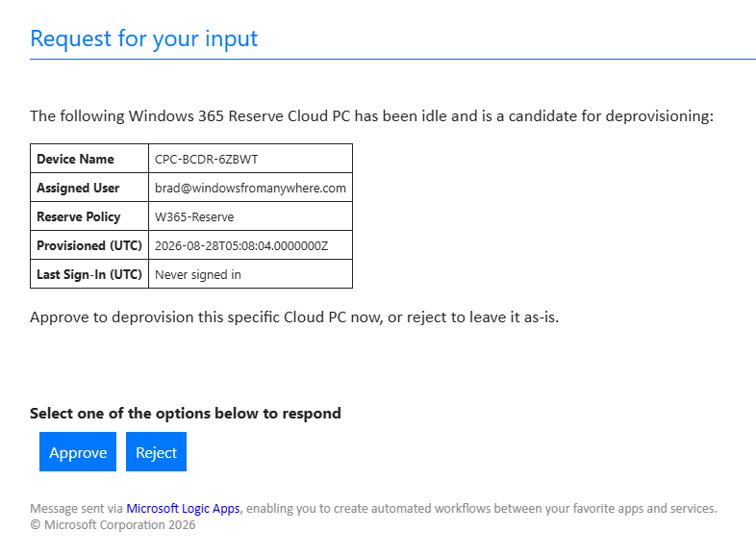Click the idle Cloud PC candidate sentence

point(371,116)
